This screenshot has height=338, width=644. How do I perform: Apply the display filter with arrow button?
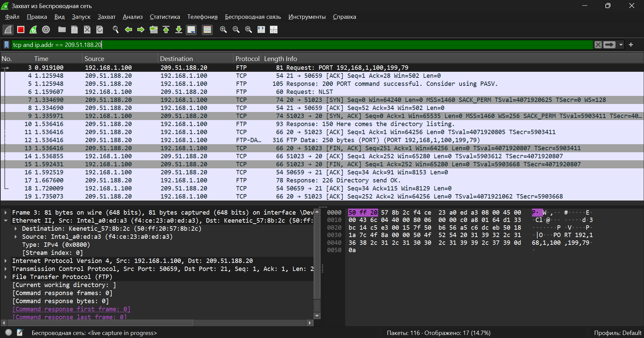coord(609,45)
